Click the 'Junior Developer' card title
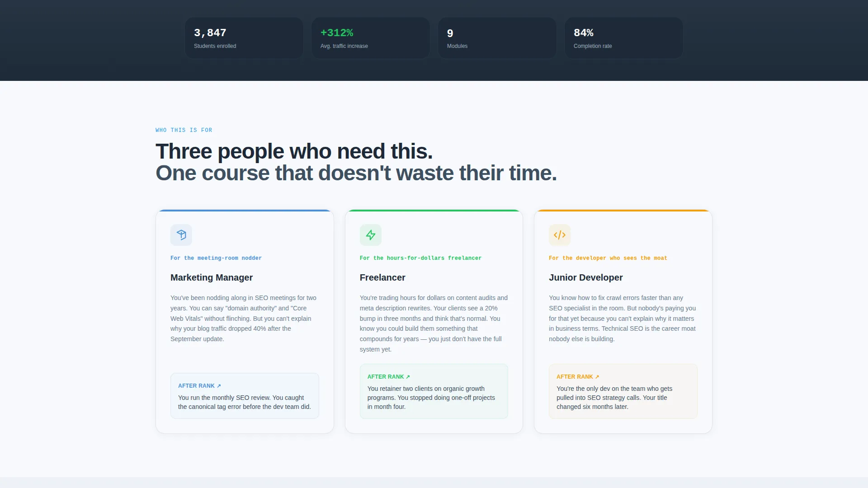The image size is (868, 488). click(586, 277)
